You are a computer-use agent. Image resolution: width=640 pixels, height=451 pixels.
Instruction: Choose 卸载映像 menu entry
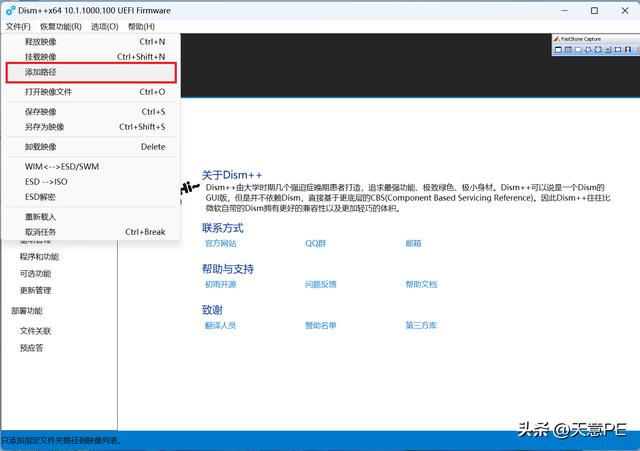click(91, 147)
